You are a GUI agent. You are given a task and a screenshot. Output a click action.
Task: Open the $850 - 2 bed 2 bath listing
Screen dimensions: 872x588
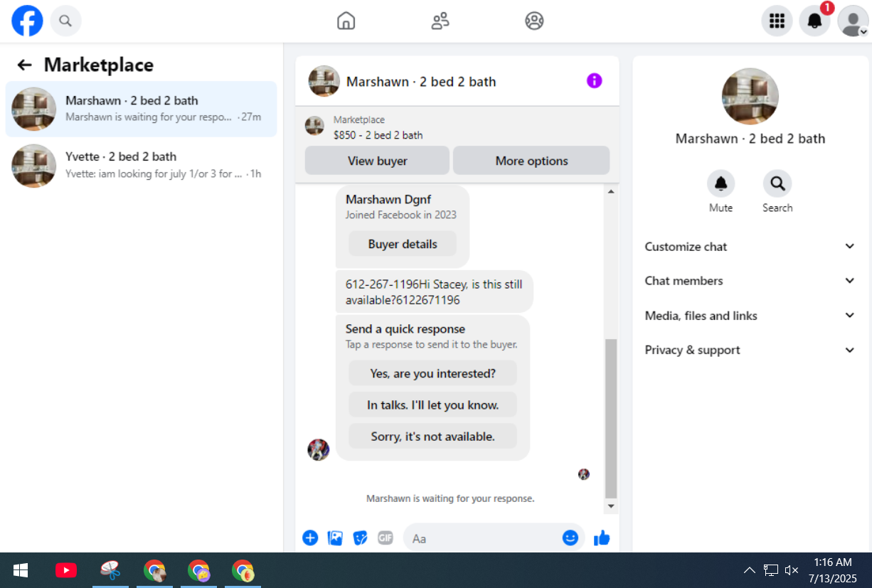tap(378, 135)
